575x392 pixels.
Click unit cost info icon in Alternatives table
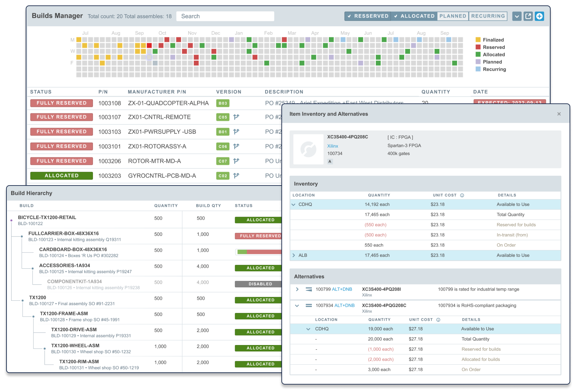click(438, 320)
